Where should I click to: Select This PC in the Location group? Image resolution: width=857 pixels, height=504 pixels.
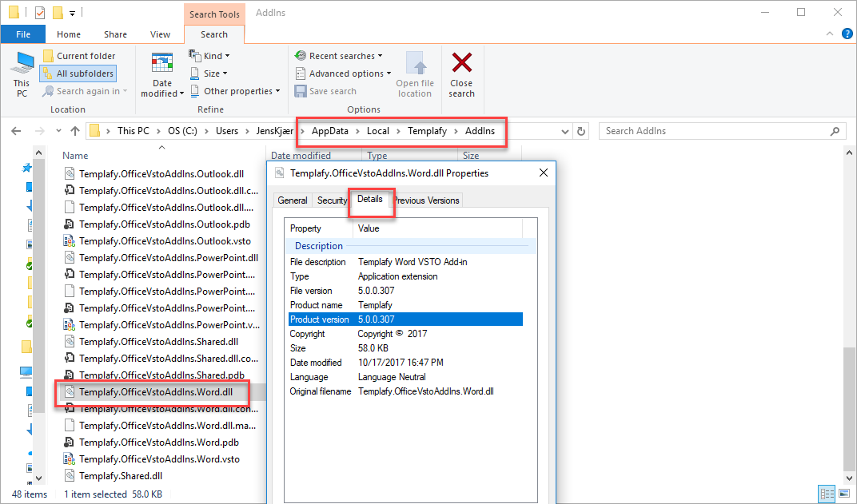[x=21, y=73]
